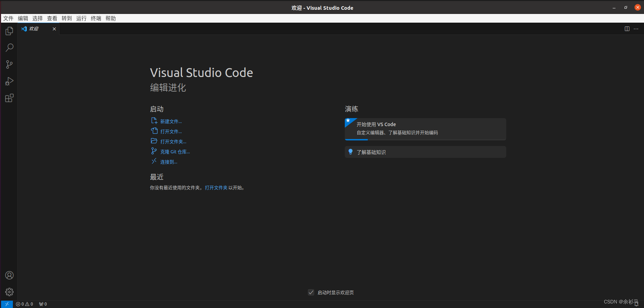
Task: Click 打开文件夹 link in 最近 section
Action: tap(216, 188)
